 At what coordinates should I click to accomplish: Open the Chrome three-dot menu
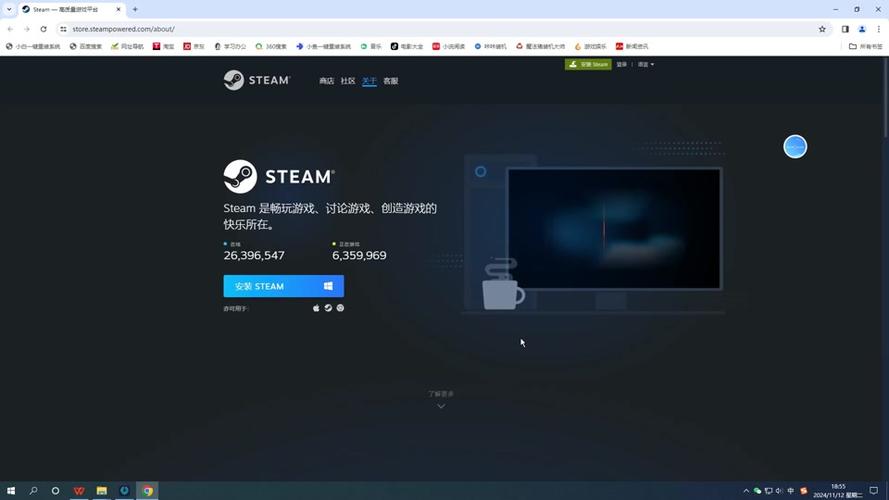[879, 29]
